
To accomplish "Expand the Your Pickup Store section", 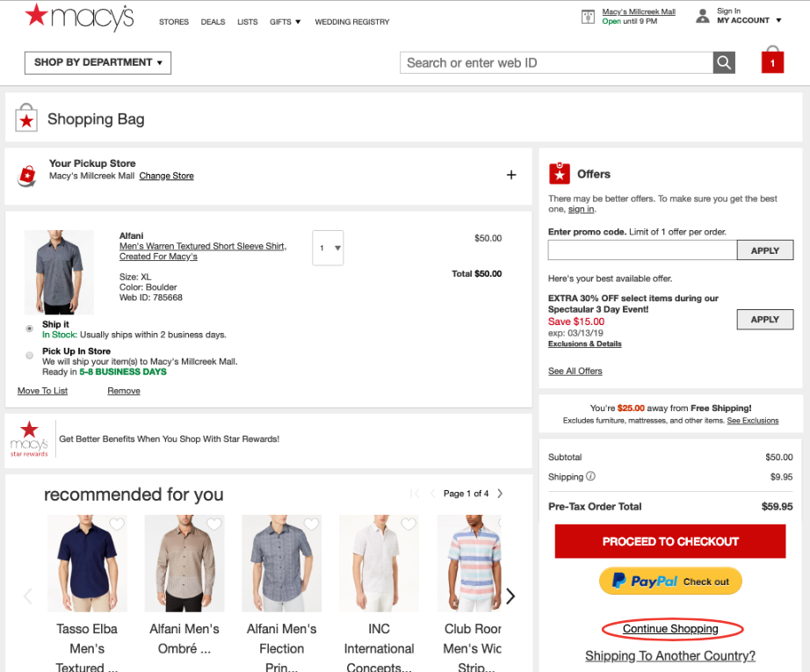I will pyautogui.click(x=511, y=175).
